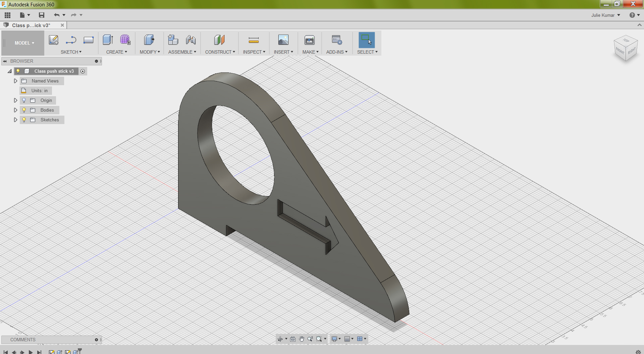Click the Orbit navigation icon

coord(280,339)
